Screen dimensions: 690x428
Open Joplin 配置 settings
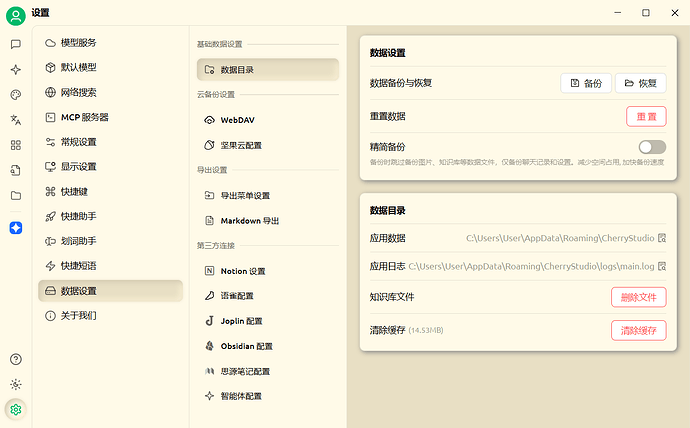pyautogui.click(x=268, y=321)
